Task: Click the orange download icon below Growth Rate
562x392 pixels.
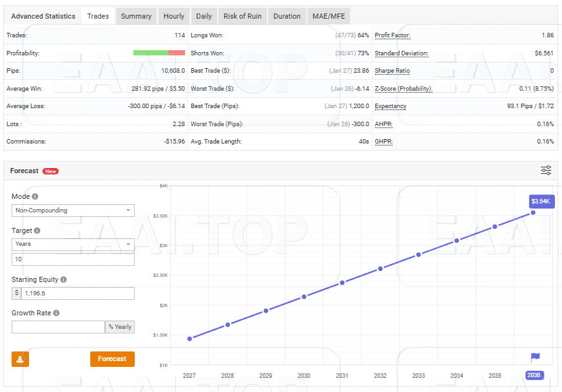Action: click(19, 359)
